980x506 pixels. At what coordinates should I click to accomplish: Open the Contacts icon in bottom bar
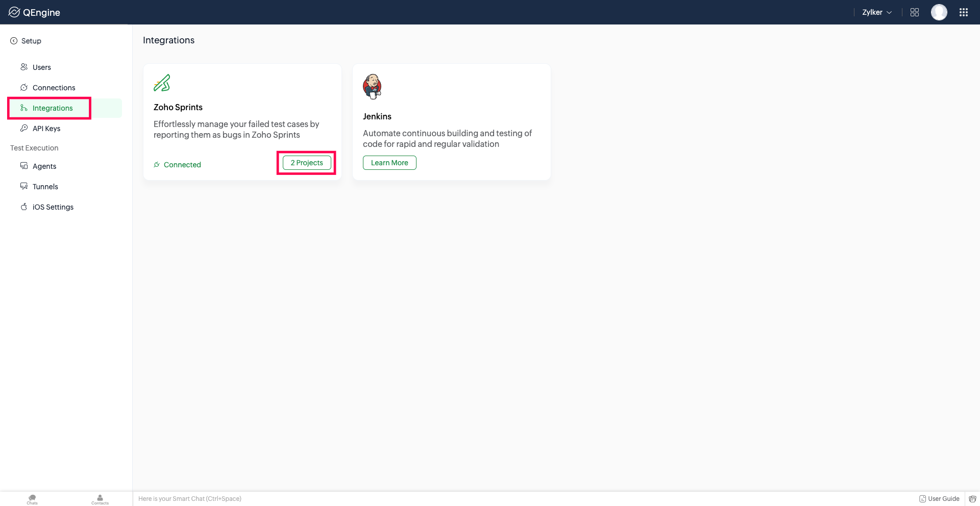coord(100,499)
